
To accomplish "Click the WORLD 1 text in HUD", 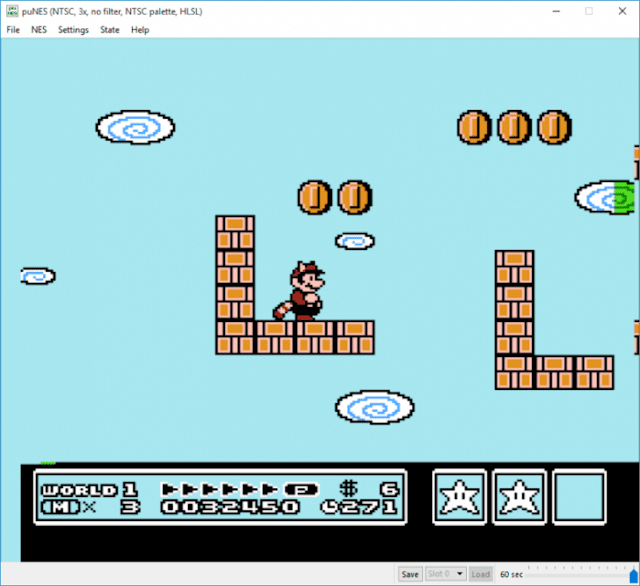I will point(90,489).
